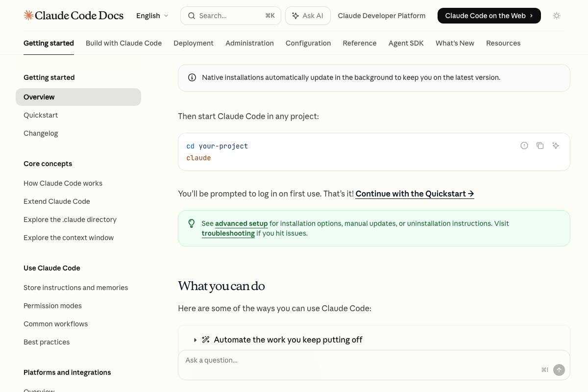Follow the Continue with the Quickstart link
588x392 pixels.
point(414,194)
